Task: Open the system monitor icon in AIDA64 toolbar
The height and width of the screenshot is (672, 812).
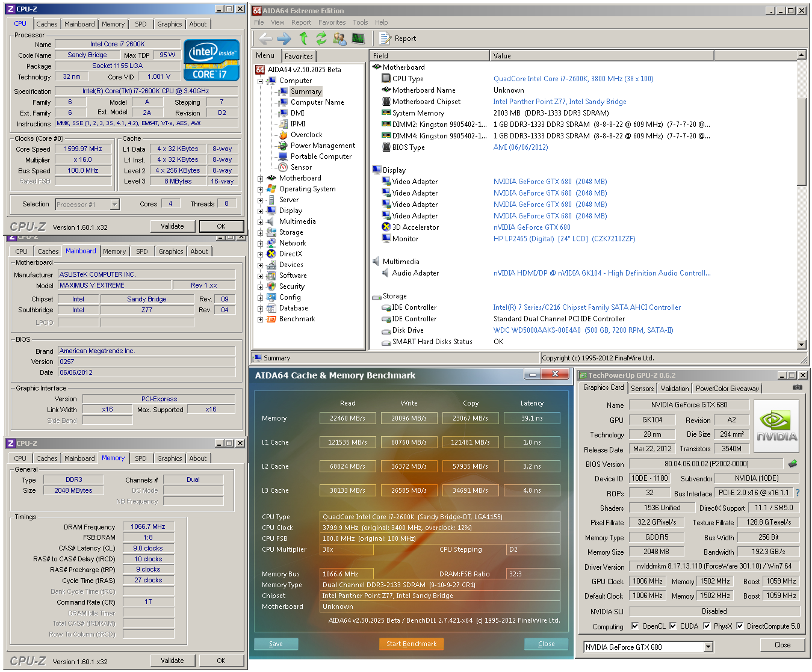Action: tap(358, 39)
